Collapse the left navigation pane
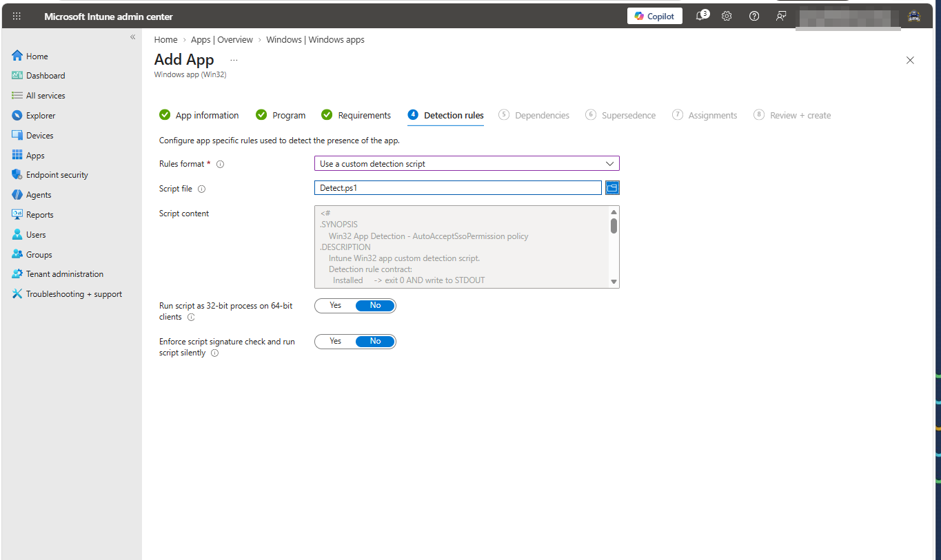 pos(133,37)
